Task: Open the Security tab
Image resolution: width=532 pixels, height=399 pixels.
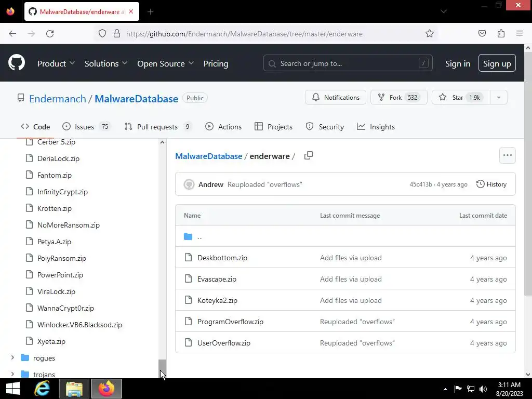Action: [325, 127]
